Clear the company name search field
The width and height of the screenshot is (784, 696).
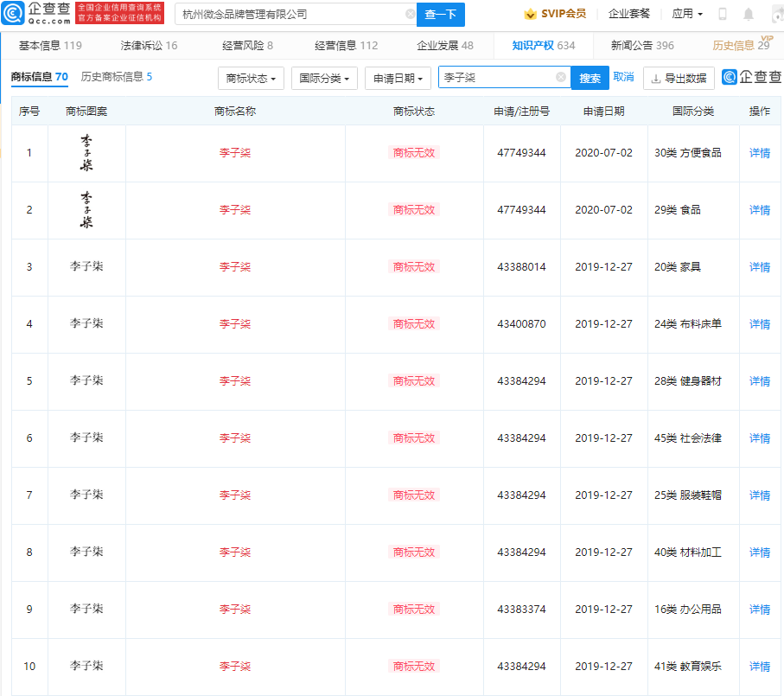[x=411, y=15]
